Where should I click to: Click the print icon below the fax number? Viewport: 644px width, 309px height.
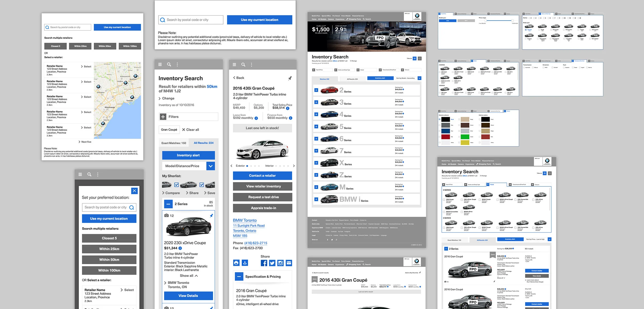[236, 263]
